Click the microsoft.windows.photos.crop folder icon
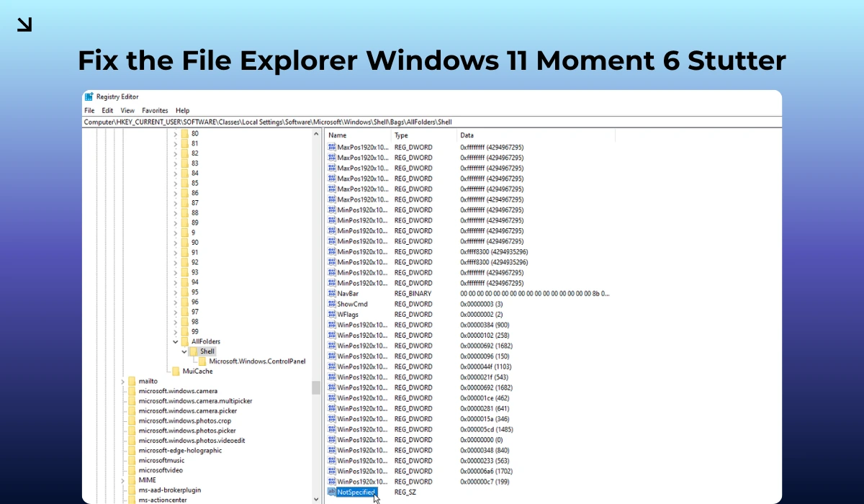 pos(132,420)
